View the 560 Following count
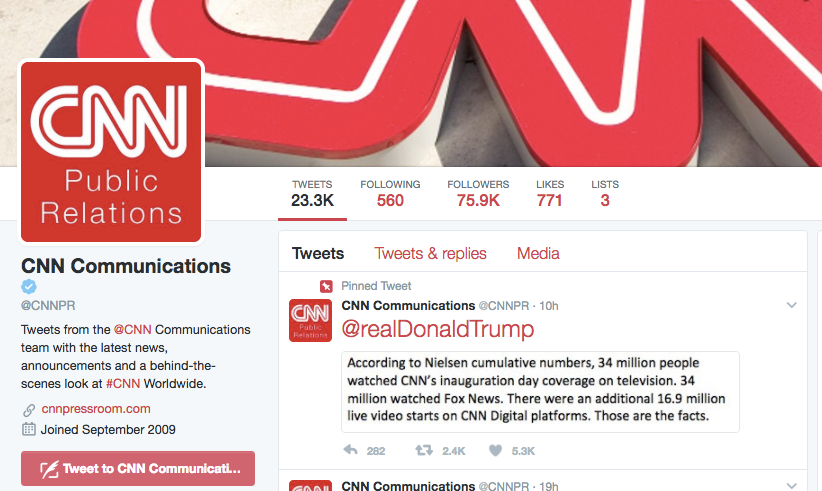822x491 pixels. pos(390,193)
